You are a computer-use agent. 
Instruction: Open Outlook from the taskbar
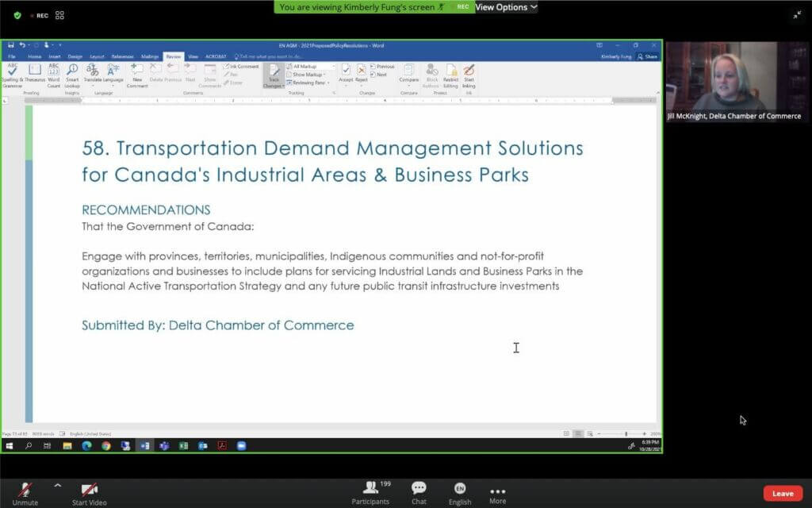[x=202, y=446]
